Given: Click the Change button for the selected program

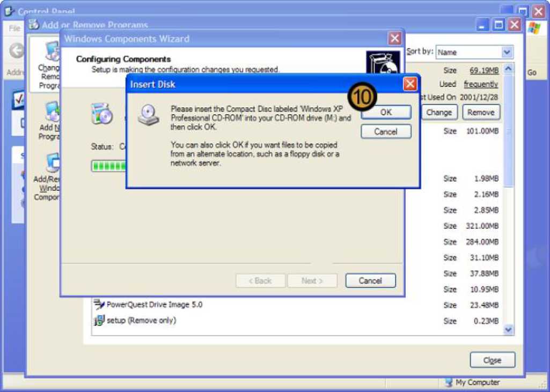Looking at the screenshot, I should point(439,113).
